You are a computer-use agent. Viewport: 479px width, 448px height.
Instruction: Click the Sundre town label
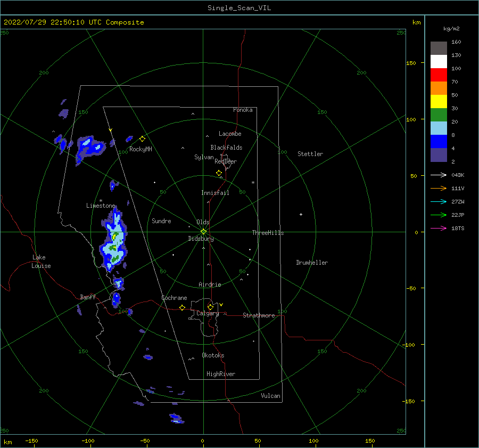161,221
